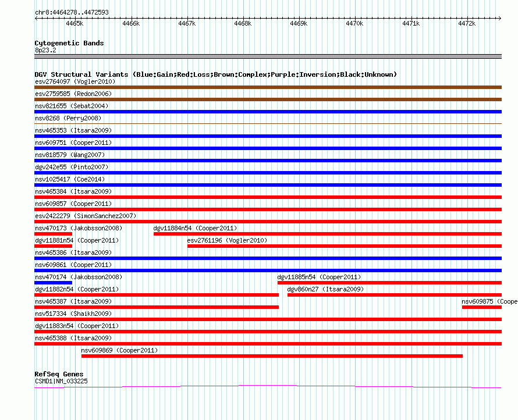Click the 4465k ruler tick label
The image size is (518, 420).
point(74,23)
